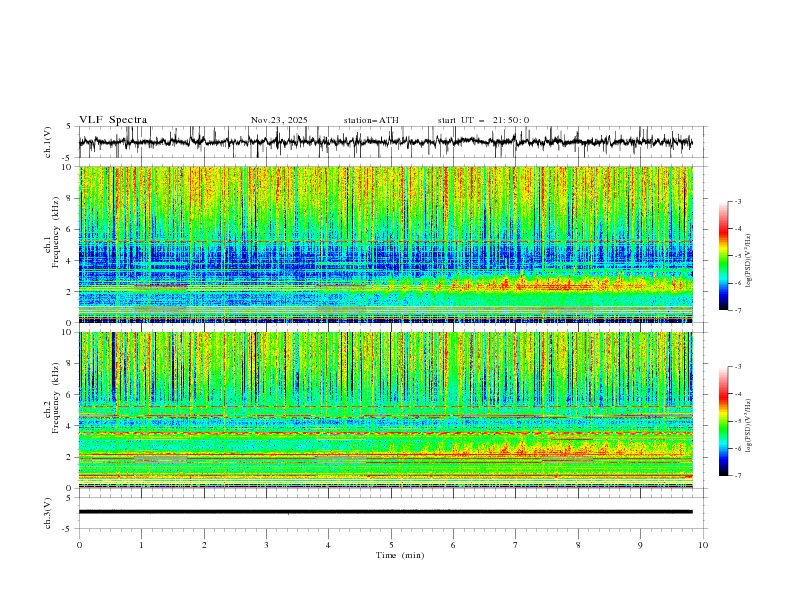Click the "-7" tick on ch.1 colorbar
This screenshot has width=792, height=612.
coord(738,310)
